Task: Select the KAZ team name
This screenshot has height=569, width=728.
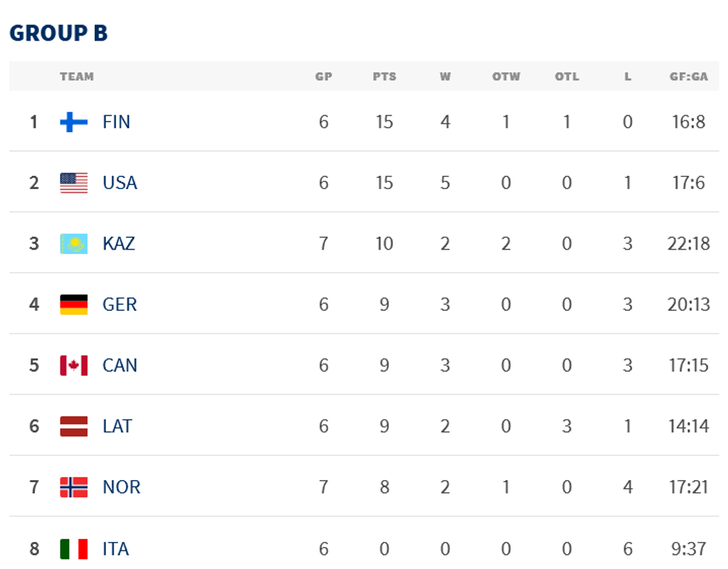Action: click(118, 244)
